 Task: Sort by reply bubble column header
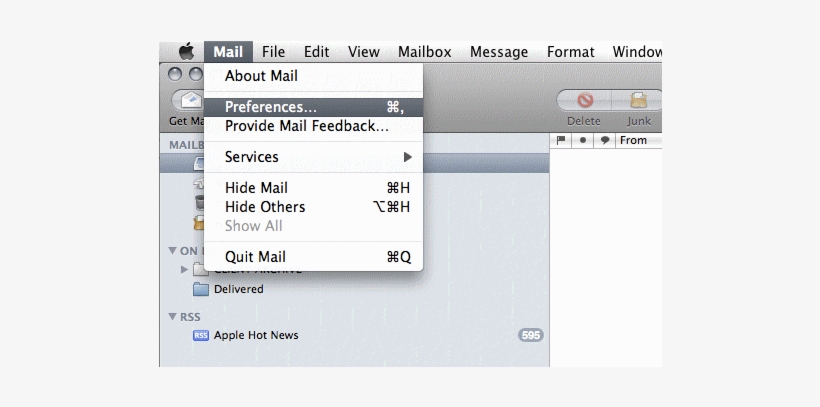[x=605, y=140]
